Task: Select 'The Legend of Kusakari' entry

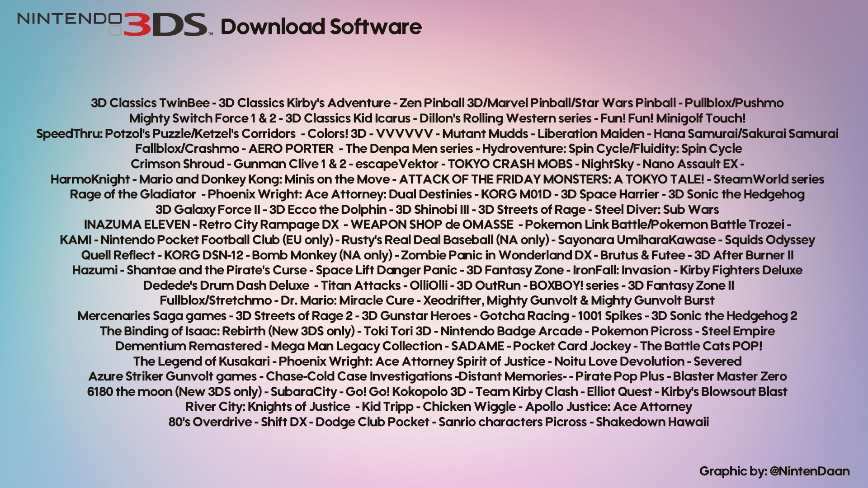Action: pyautogui.click(x=201, y=361)
